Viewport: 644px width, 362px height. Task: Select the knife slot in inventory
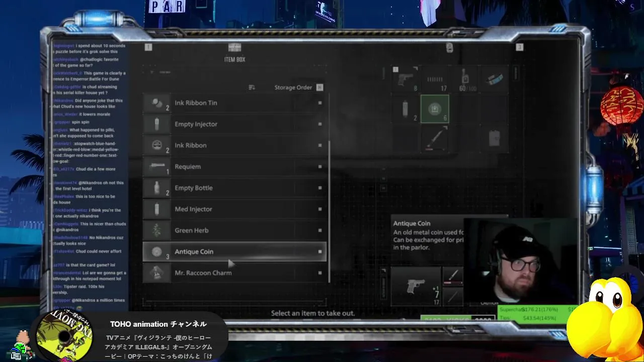[x=435, y=138]
